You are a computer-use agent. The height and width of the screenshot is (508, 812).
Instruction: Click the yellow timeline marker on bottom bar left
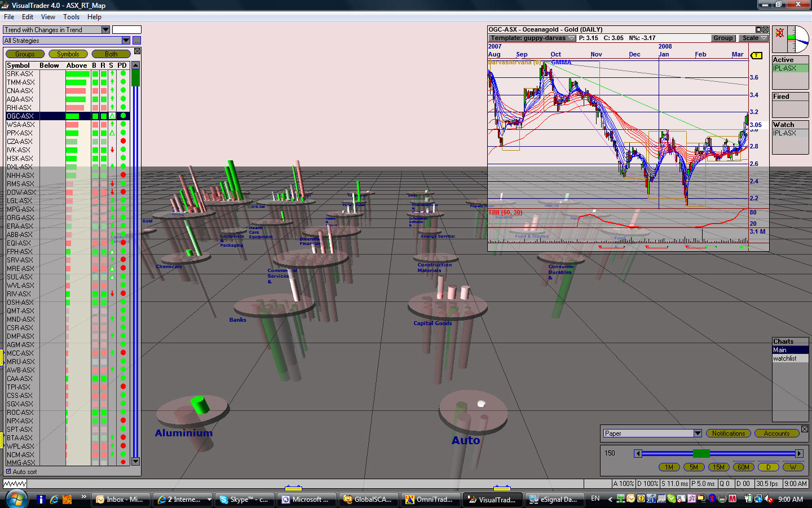pos(293,487)
